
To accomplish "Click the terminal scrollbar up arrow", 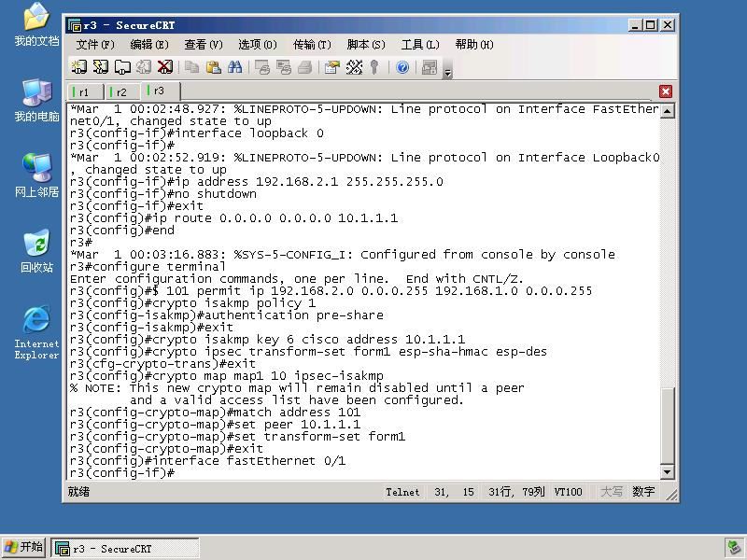I will (x=668, y=111).
